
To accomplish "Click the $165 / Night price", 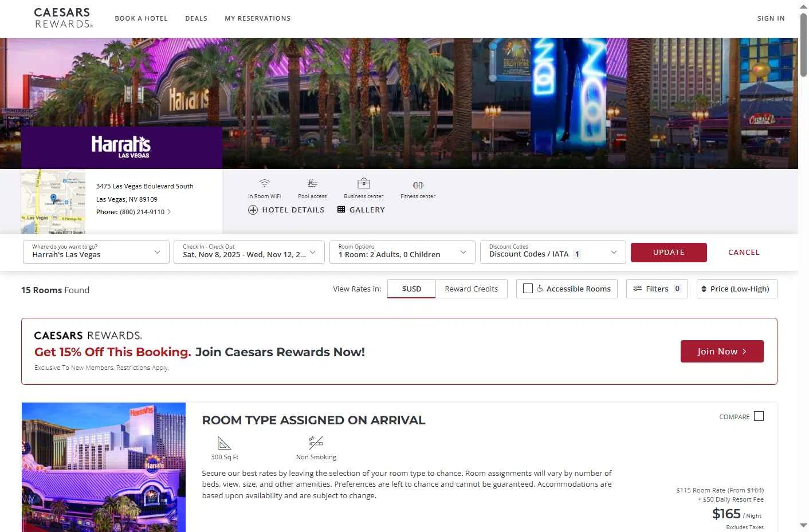I will pos(737,514).
